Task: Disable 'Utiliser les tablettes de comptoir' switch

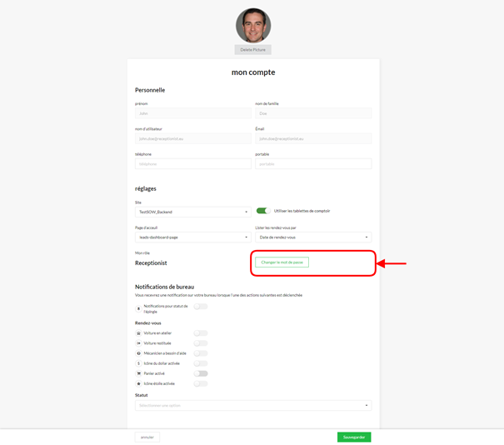Action: pos(263,211)
